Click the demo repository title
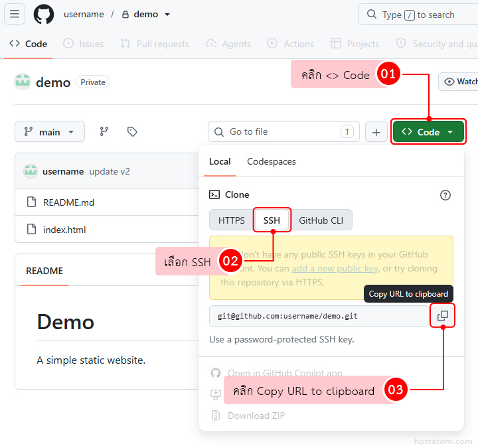Viewport: 478px width, 448px height. coord(53,82)
